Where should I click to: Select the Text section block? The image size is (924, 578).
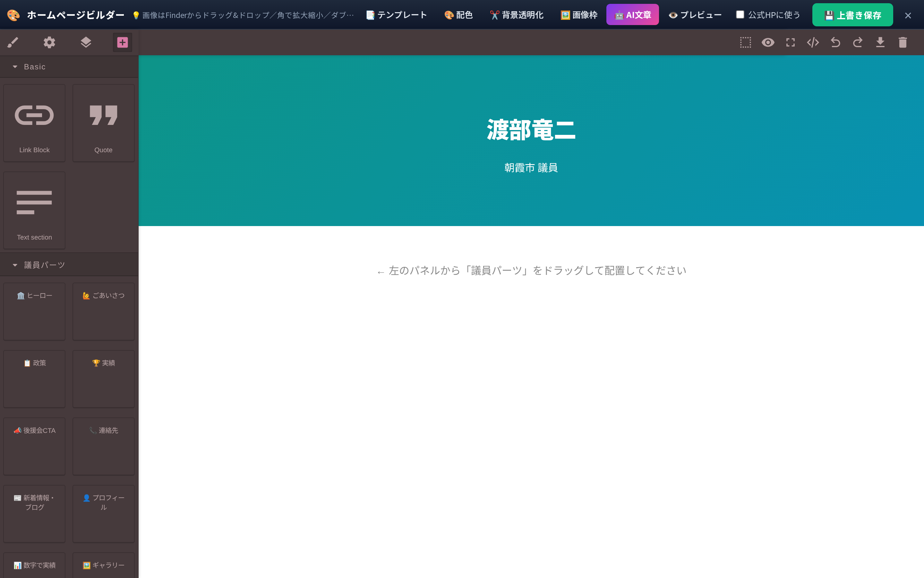click(34, 210)
